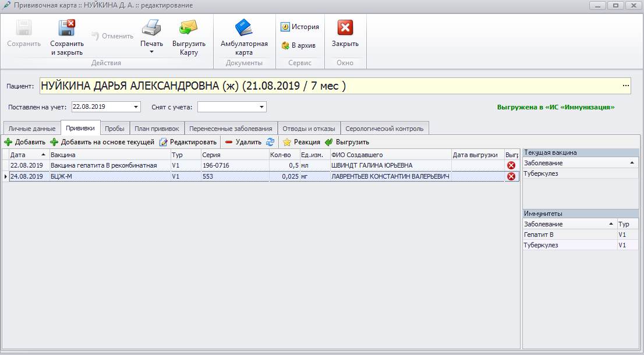Screen dimensions: 644x355
Task: Click the Добавить button to add vaccination
Action: pos(24,142)
